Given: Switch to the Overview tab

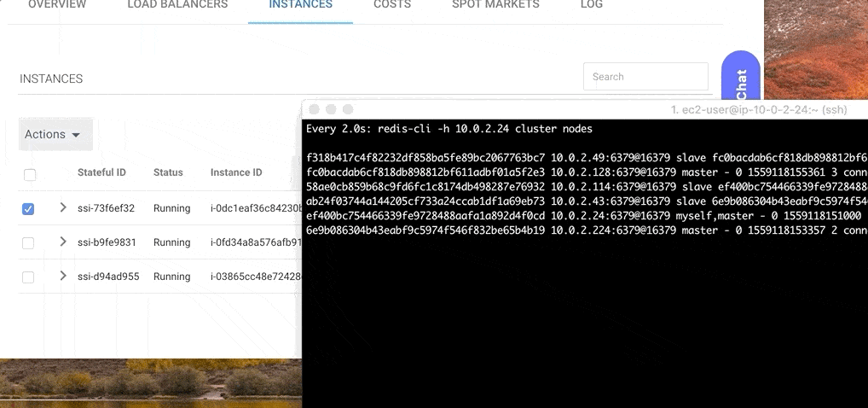Looking at the screenshot, I should (x=57, y=5).
